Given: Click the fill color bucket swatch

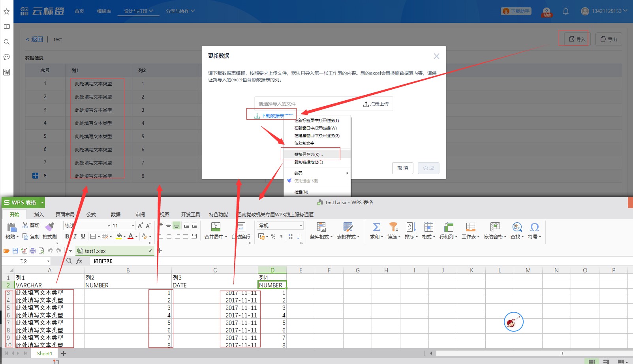Looking at the screenshot, I should [119, 236].
